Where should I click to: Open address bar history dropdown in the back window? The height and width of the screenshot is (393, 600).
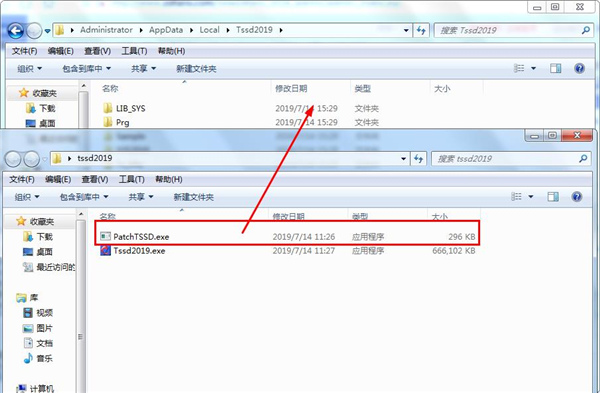pyautogui.click(x=406, y=30)
